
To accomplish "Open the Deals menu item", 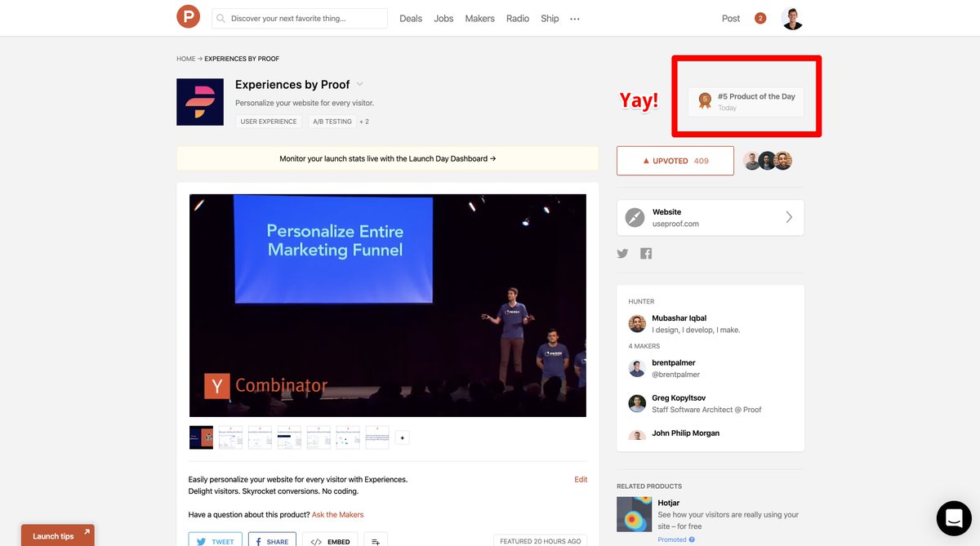I will click(x=411, y=18).
